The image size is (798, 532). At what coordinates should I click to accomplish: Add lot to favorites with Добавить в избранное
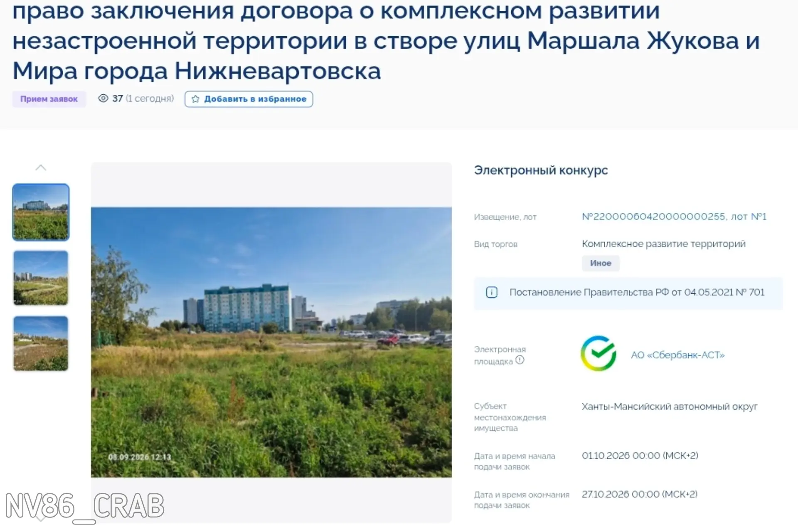(x=249, y=99)
